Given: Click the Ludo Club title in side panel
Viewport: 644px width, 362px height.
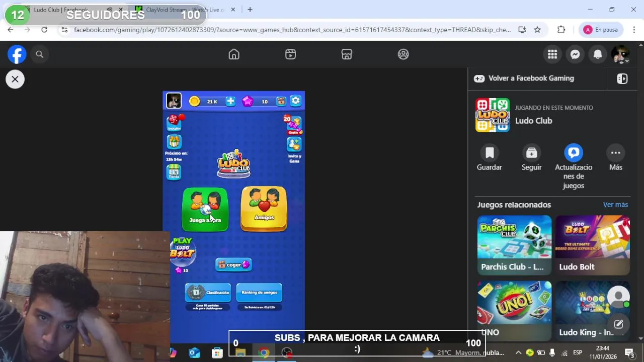Looking at the screenshot, I should coord(533,121).
